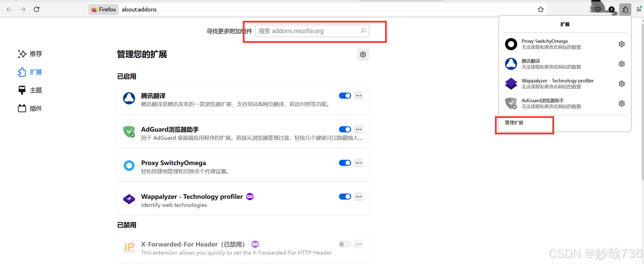Click the search magnifier icon for addons.mozilla.org
Image resolution: width=644 pixels, height=264 pixels.
point(363,31)
